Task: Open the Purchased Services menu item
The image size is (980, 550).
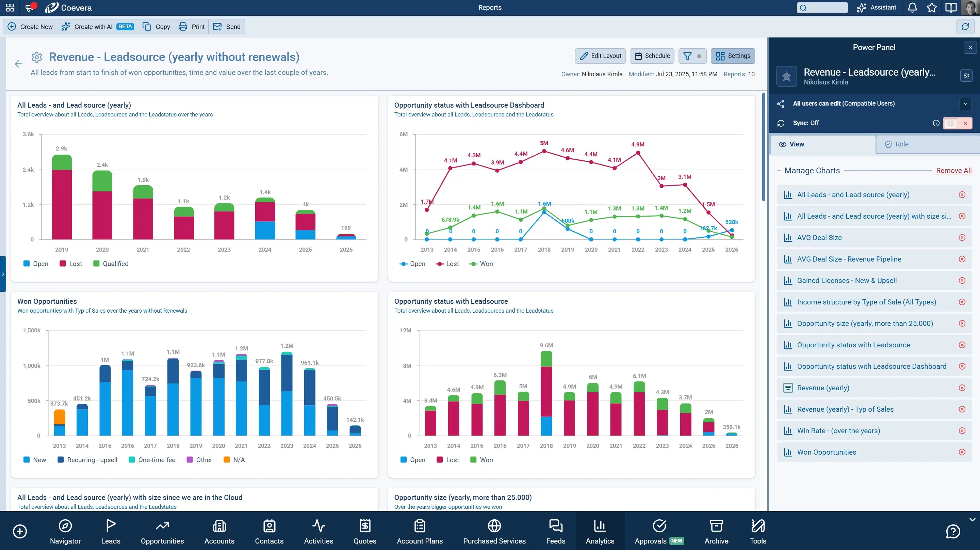Action: click(494, 531)
